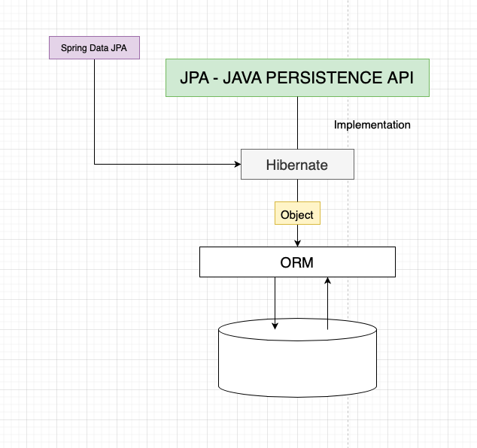This screenshot has height=448, width=477.
Task: Select the yellow Object label
Action: (297, 213)
